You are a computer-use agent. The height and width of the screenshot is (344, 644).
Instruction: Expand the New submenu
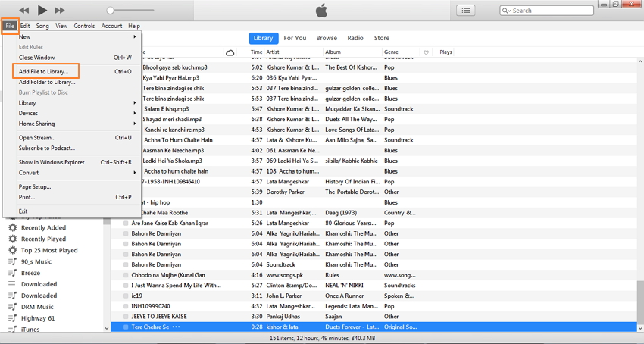(77, 36)
